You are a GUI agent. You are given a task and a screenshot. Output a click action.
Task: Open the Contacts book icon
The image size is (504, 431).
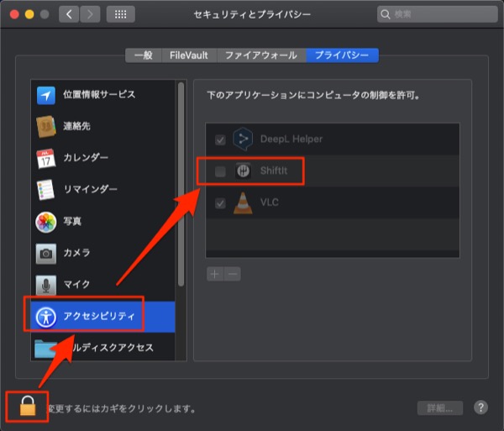[46, 126]
